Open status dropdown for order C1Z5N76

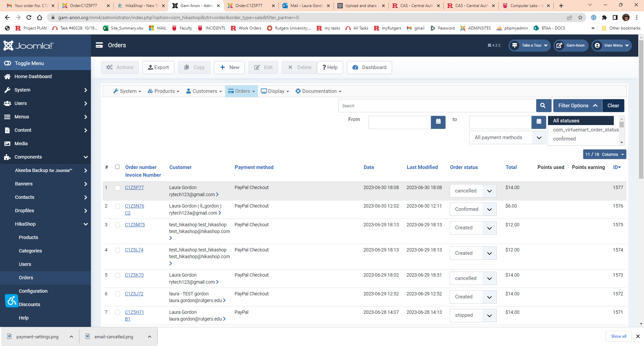point(473,209)
